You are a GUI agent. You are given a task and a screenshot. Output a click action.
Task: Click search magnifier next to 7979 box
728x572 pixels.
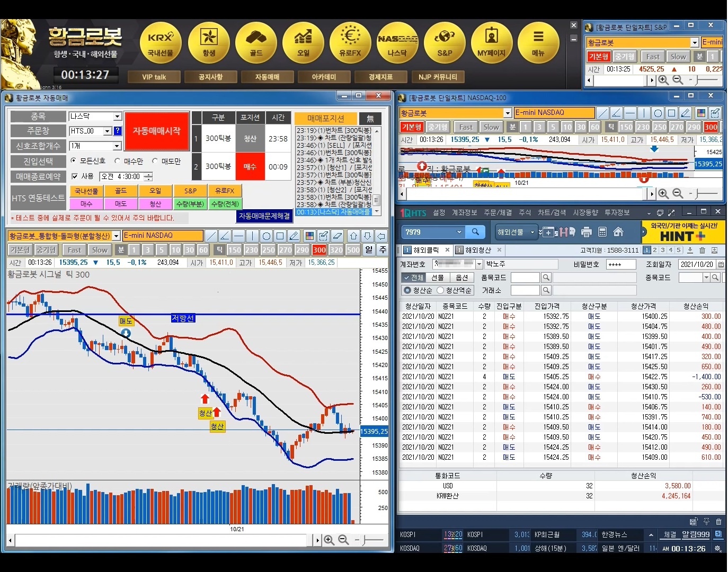[475, 232]
